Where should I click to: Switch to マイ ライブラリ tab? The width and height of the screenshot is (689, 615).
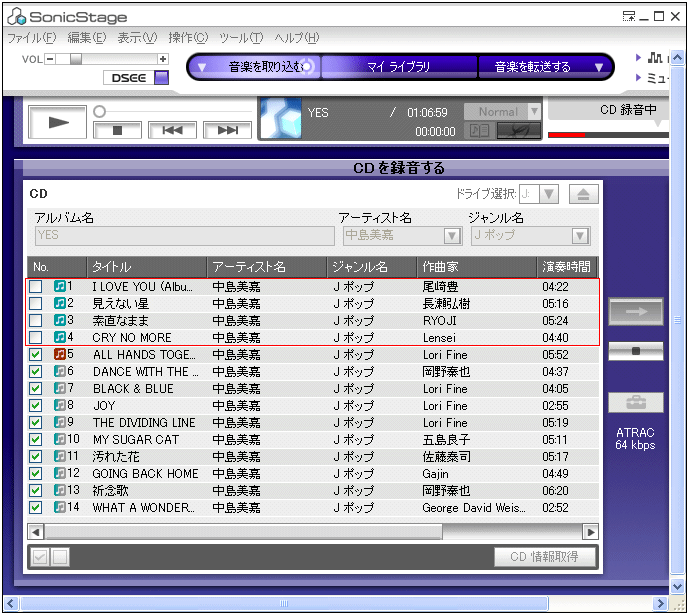tap(399, 67)
